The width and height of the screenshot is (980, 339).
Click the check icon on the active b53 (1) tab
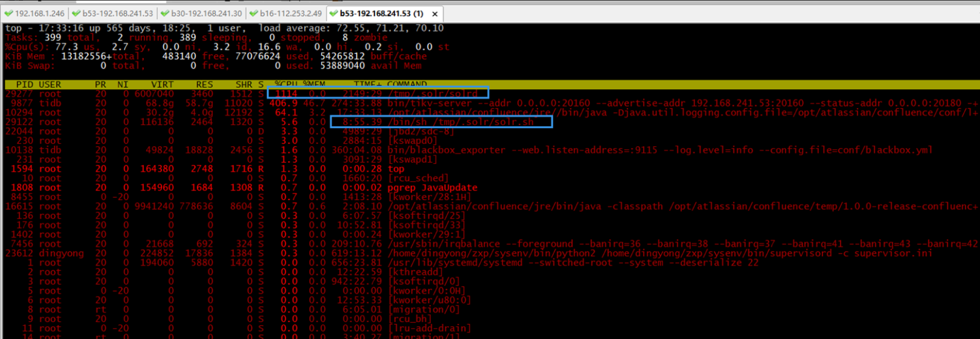[333, 13]
